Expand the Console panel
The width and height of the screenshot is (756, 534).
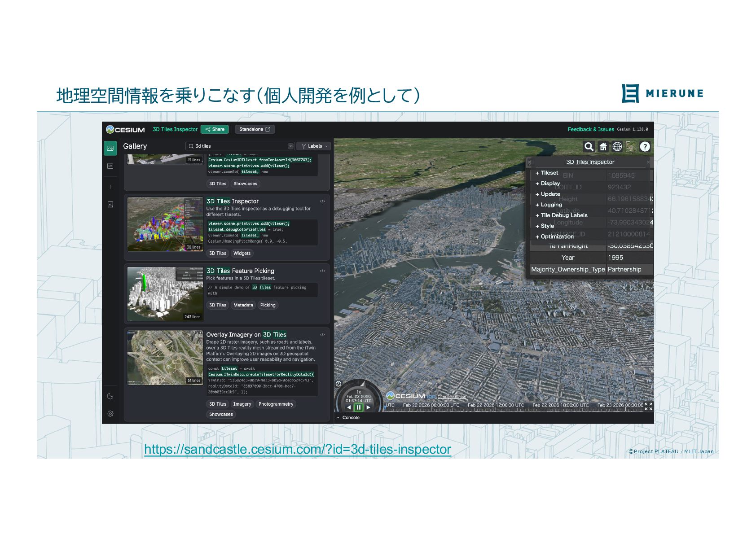(x=348, y=418)
